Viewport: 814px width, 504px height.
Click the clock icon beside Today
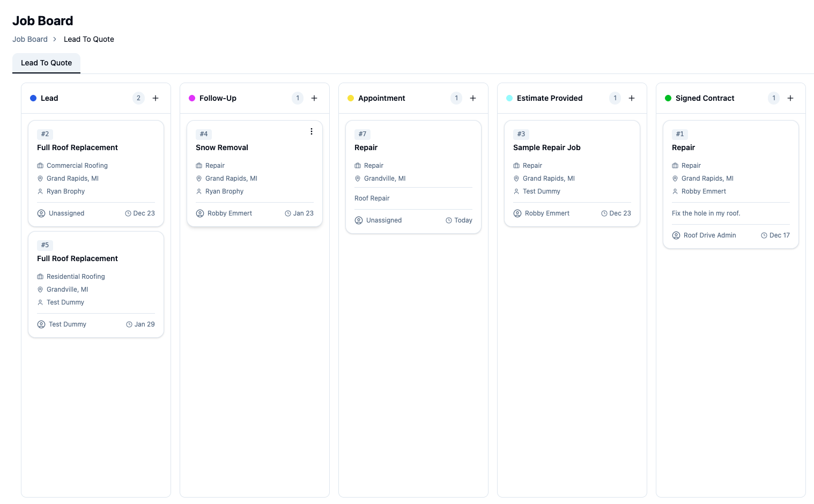[449, 220]
